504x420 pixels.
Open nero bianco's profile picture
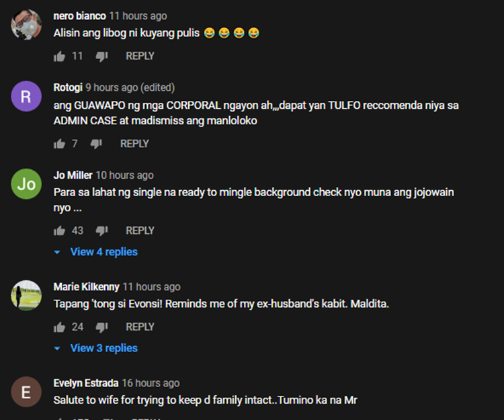point(26,26)
